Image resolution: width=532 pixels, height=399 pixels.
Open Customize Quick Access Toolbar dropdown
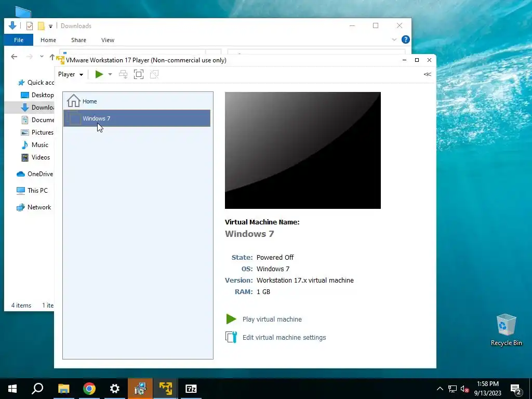(50, 26)
